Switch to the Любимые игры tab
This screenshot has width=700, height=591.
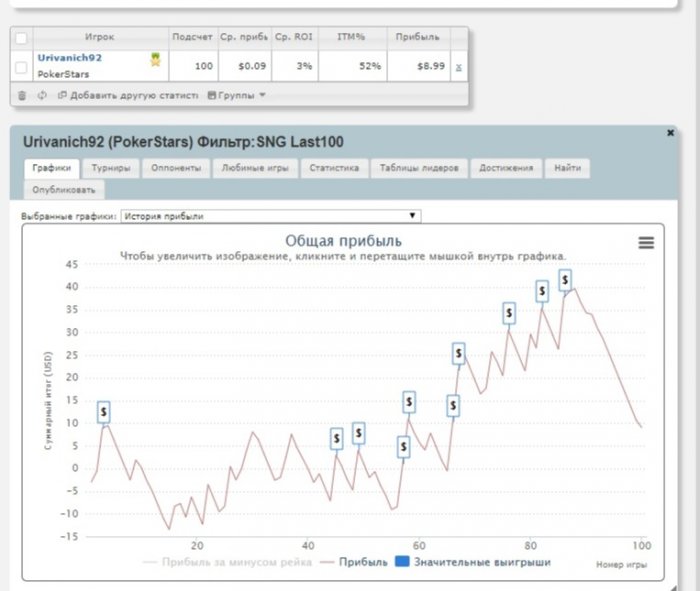click(255, 168)
